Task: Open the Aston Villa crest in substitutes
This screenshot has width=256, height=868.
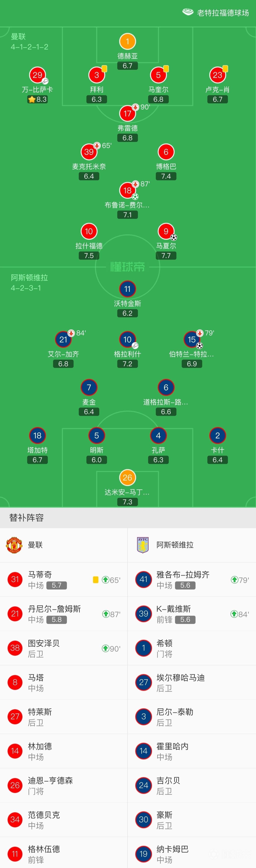Action: [143, 545]
